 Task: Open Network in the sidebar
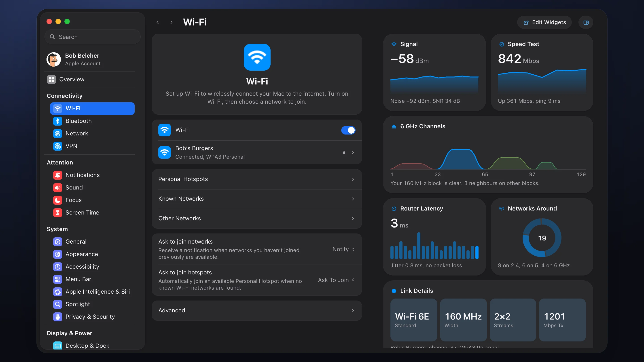coord(92,133)
